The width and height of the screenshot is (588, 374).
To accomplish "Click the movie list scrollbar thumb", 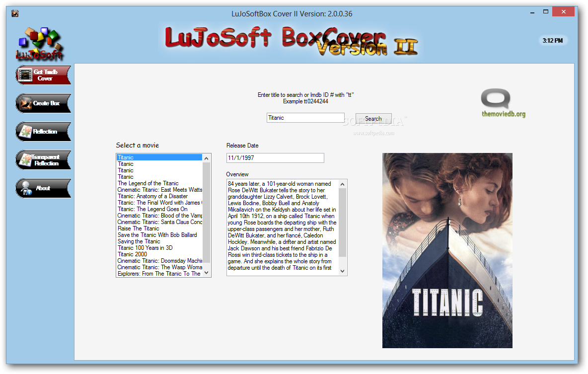I will (x=206, y=213).
